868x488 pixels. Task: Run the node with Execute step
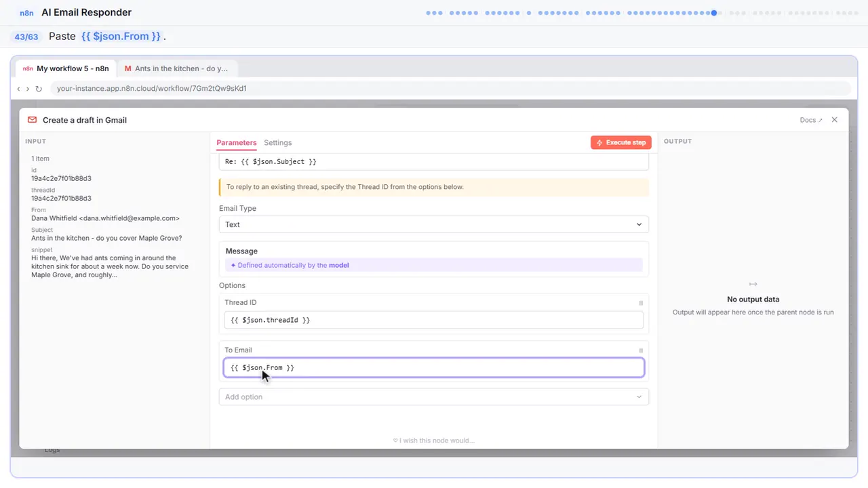click(621, 142)
